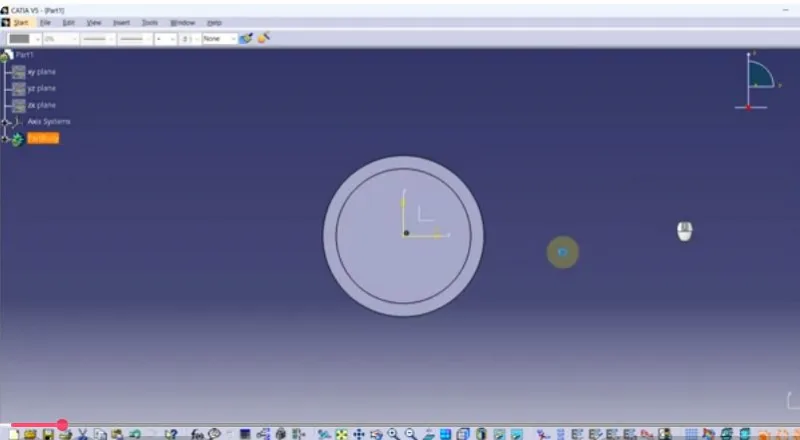Select Part1 root in tree
Viewport: 800px width, 440px height.
(24, 55)
